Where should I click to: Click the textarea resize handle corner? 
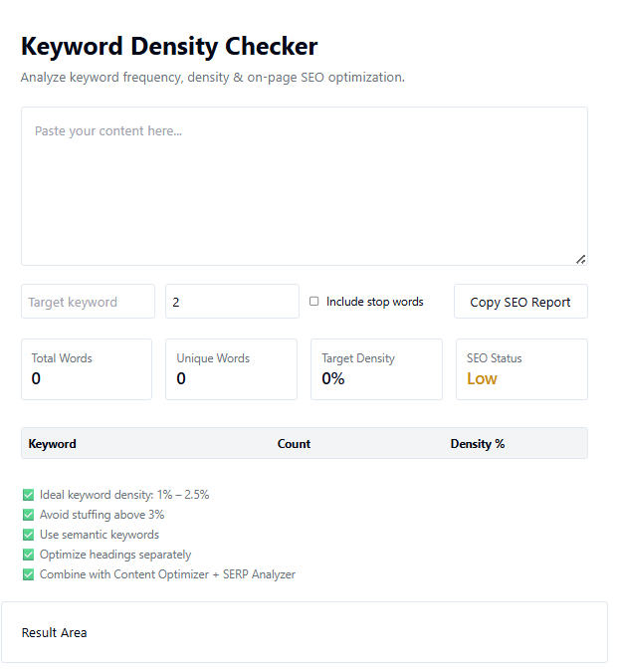click(580, 259)
